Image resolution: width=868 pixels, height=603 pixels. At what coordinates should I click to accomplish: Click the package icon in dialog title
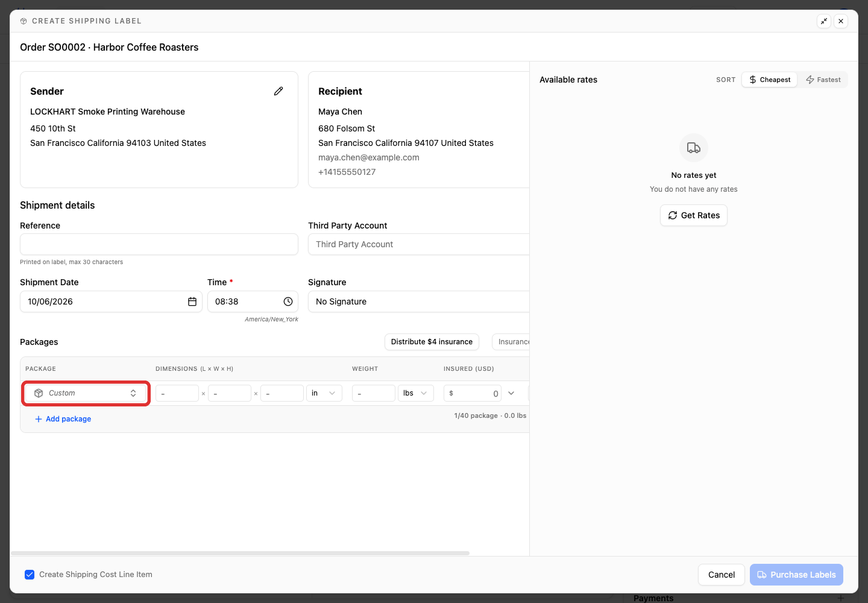click(x=24, y=21)
